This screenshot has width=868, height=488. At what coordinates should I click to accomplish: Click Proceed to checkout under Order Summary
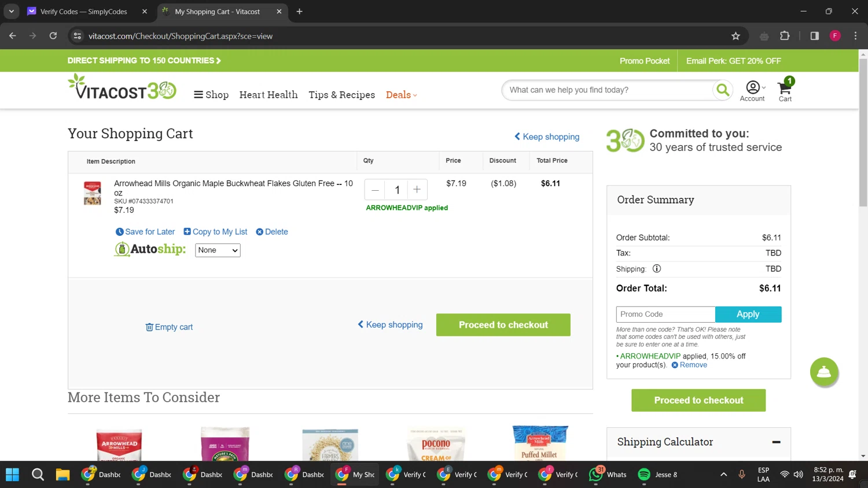(x=698, y=400)
